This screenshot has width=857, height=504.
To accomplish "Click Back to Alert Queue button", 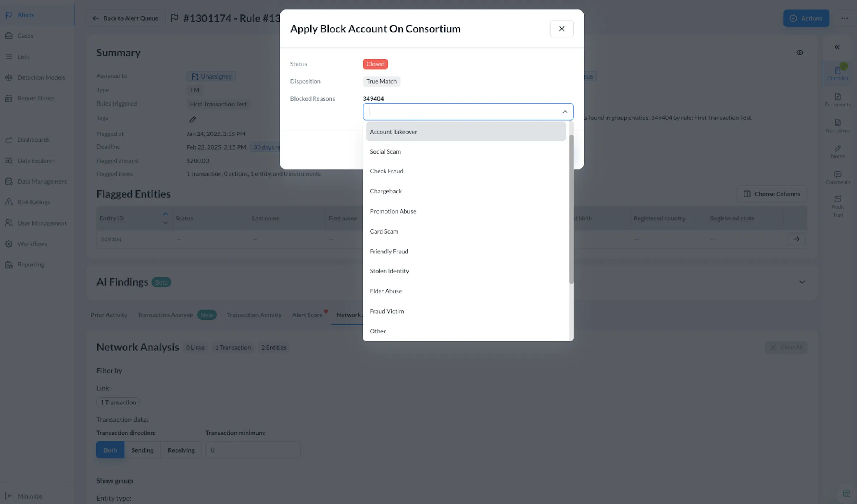I will coord(125,18).
